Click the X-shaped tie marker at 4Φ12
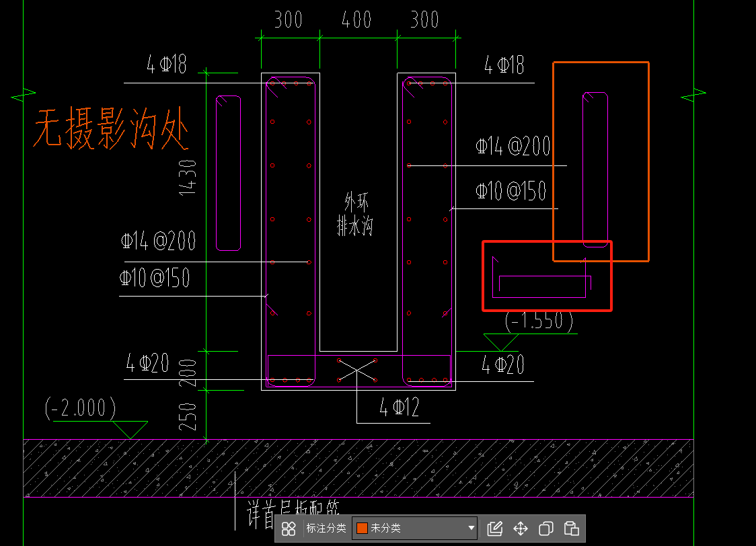The height and width of the screenshot is (546, 756). pyautogui.click(x=357, y=370)
